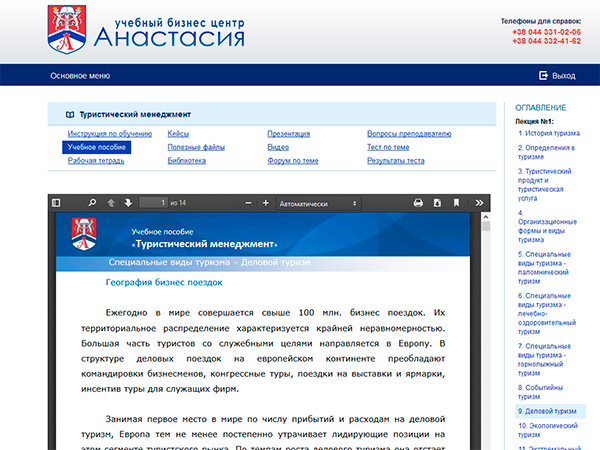Open the Автоматически zoom dropdown
This screenshot has height=450, width=600.
(x=315, y=203)
